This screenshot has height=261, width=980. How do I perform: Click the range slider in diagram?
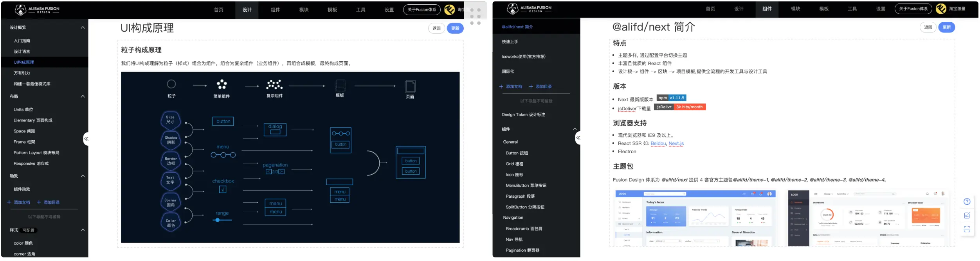click(x=222, y=220)
